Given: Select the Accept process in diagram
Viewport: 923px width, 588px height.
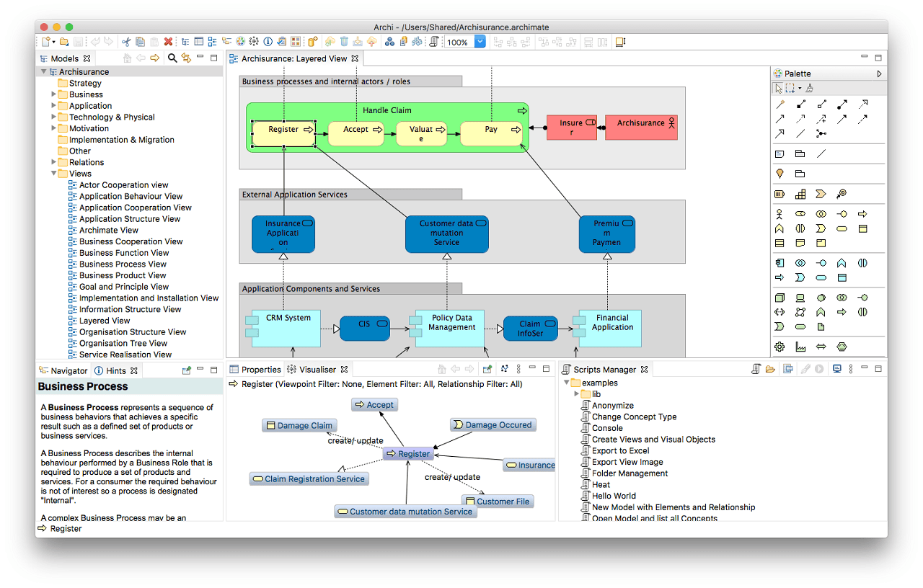Looking at the screenshot, I should click(x=355, y=134).
